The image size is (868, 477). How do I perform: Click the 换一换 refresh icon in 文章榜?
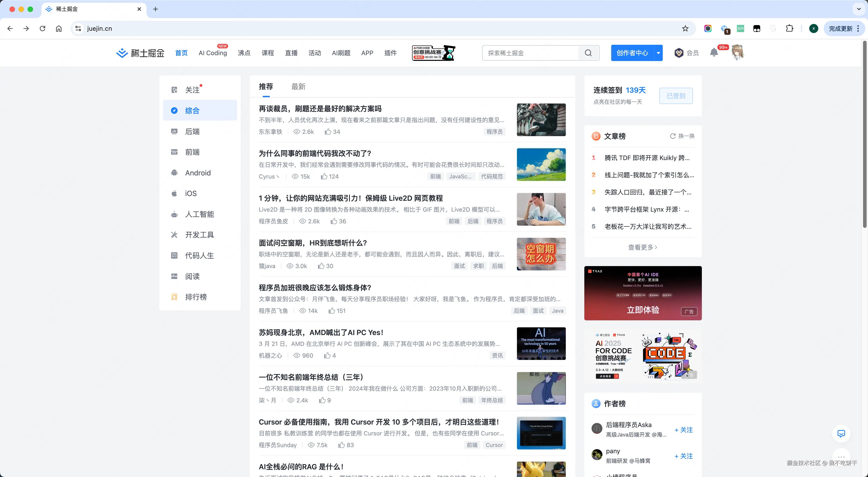click(x=672, y=136)
